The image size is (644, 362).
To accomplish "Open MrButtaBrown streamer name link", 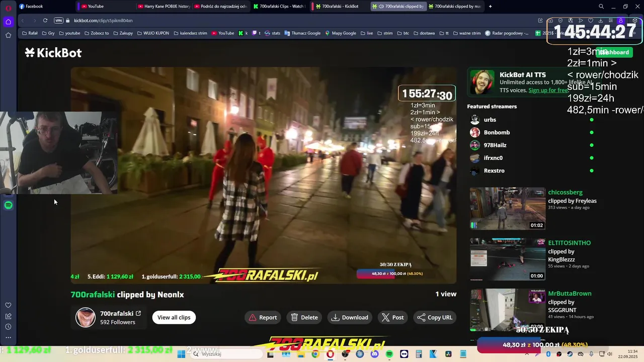I will 570,294.
